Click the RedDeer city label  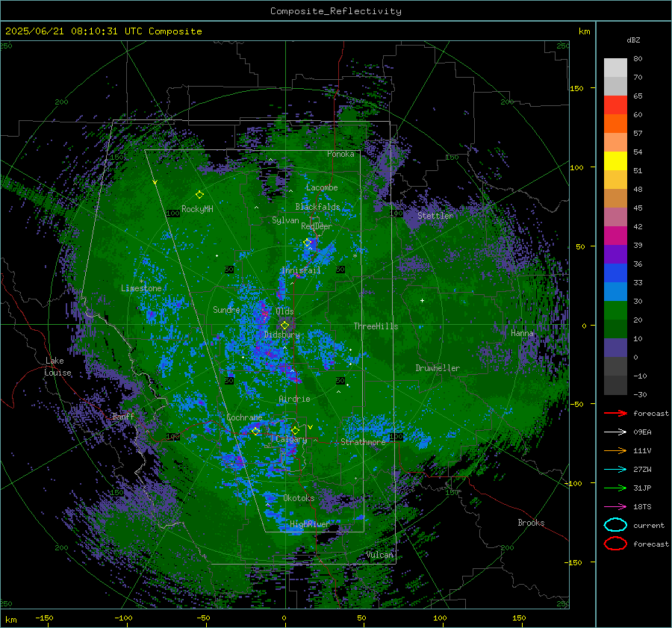pyautogui.click(x=317, y=226)
